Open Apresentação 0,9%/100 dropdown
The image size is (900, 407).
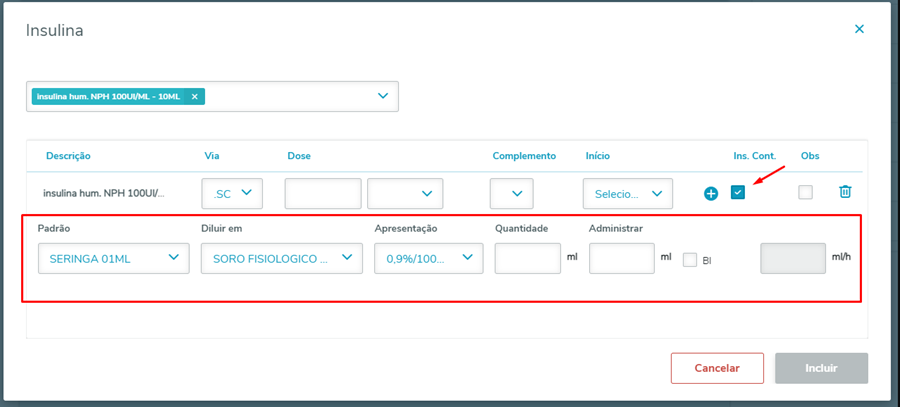pos(429,258)
